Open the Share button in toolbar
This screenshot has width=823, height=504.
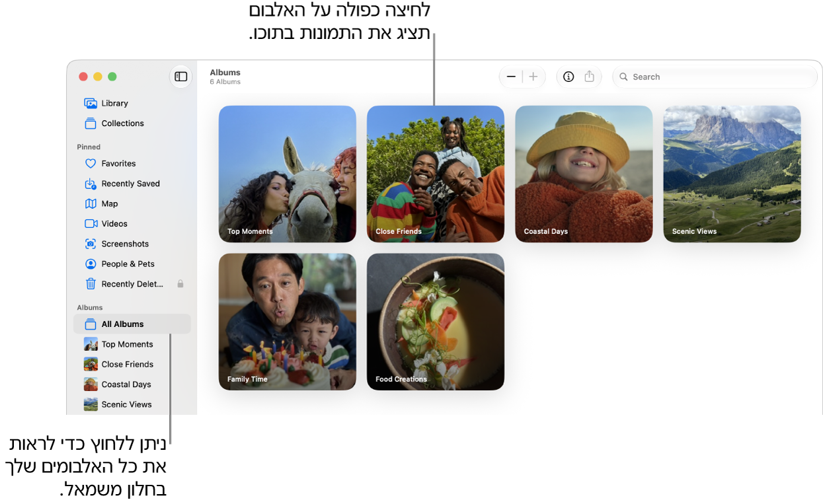(590, 77)
